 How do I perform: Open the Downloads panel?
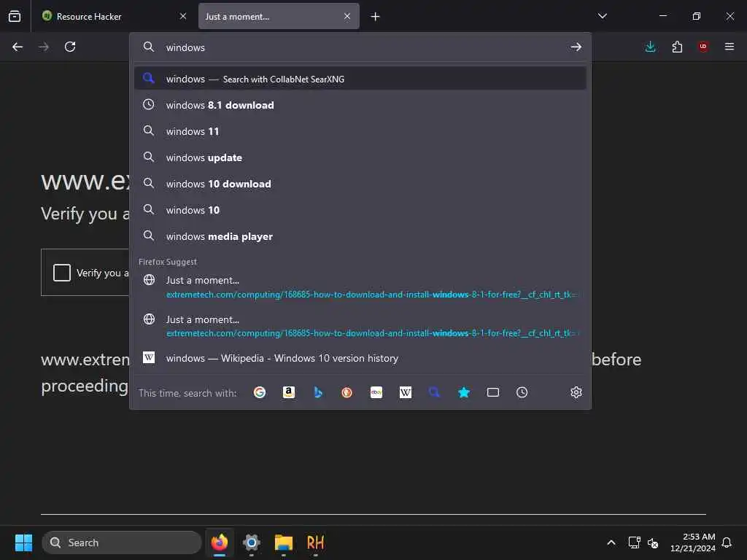click(x=650, y=47)
